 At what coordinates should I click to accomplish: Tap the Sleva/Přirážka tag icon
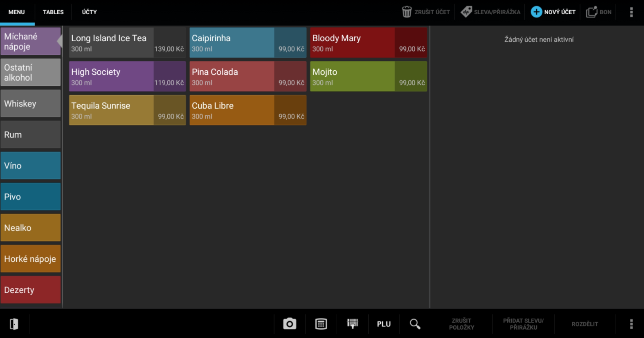coord(466,12)
